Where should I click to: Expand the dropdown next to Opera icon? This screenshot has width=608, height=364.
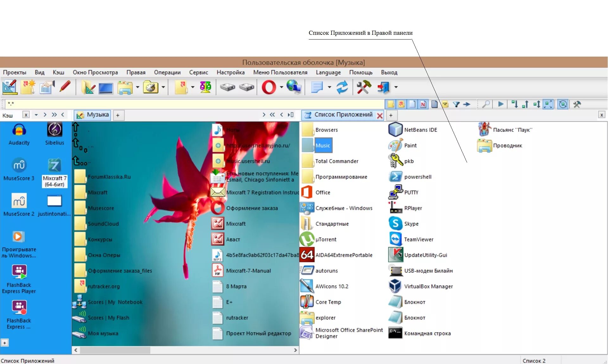[281, 87]
